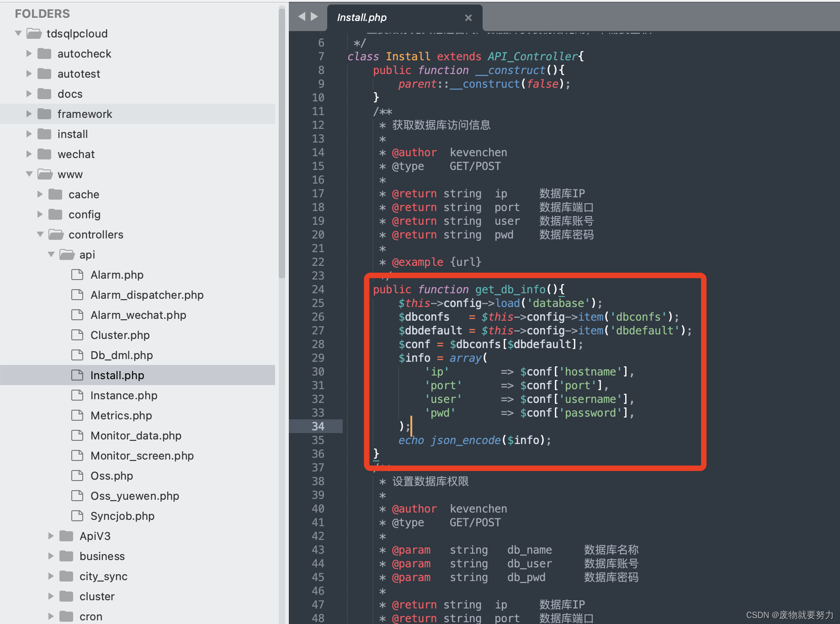This screenshot has height=624, width=840.
Task: Click the 'password' string on line 33
Action: pyautogui.click(x=590, y=412)
